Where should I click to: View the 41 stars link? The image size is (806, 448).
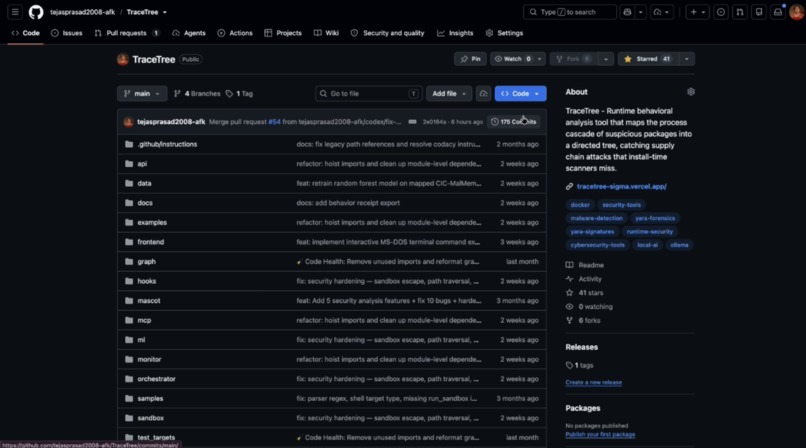click(585, 293)
